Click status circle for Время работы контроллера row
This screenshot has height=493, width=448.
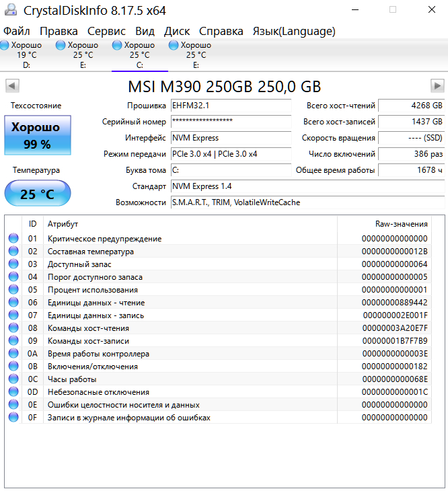tap(13, 353)
